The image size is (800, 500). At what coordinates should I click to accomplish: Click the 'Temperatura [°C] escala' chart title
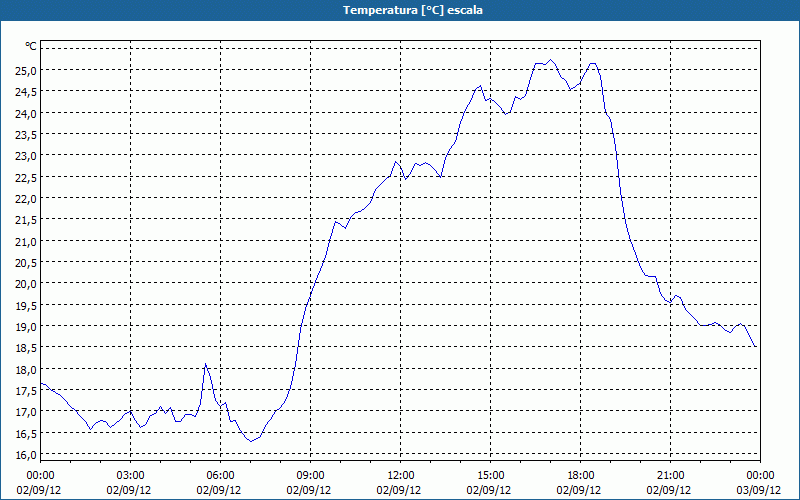pos(413,10)
